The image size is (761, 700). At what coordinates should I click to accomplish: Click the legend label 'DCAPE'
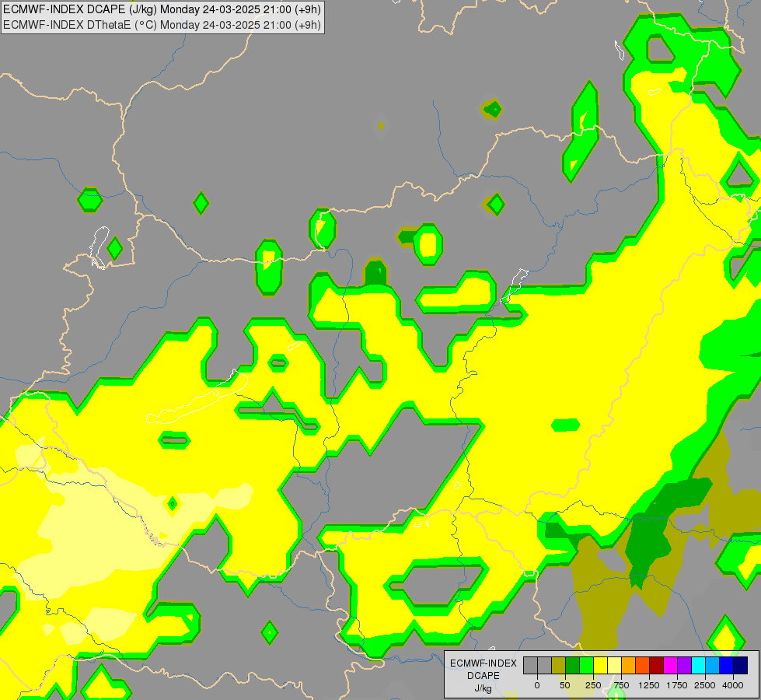click(483, 676)
